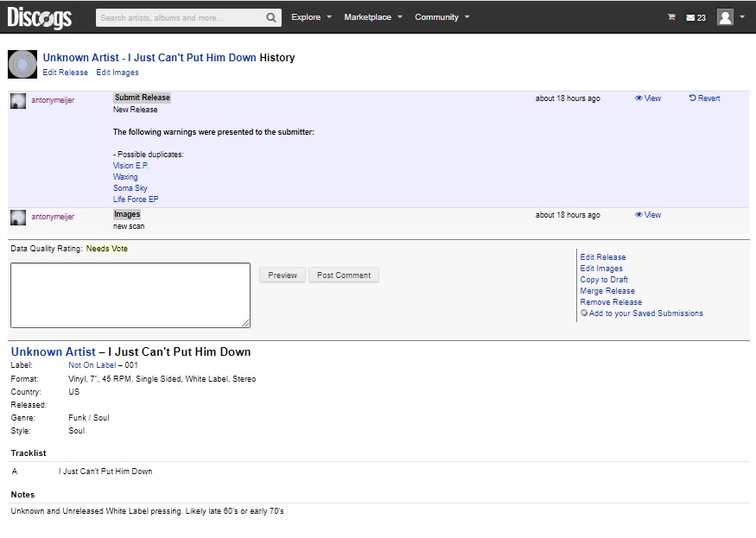Click Add to your Saved Submissions link
Viewport: 756px width, 538px height.
[x=646, y=313]
